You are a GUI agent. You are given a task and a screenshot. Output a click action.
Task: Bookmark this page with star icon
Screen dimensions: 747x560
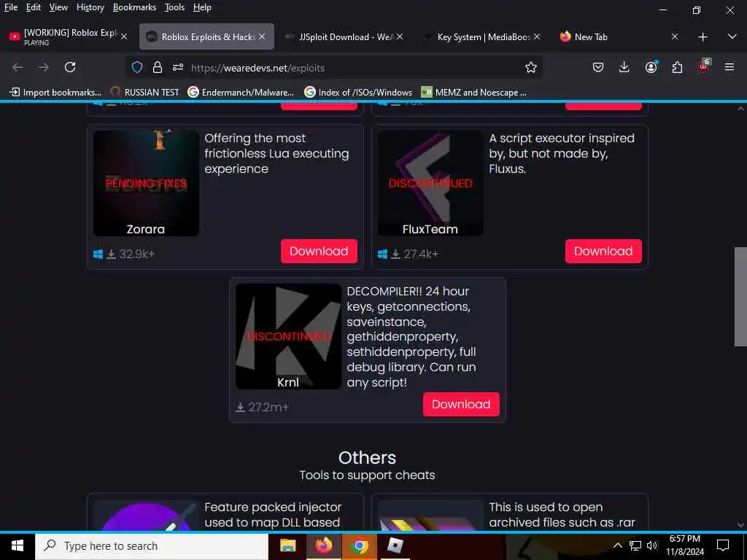point(531,68)
